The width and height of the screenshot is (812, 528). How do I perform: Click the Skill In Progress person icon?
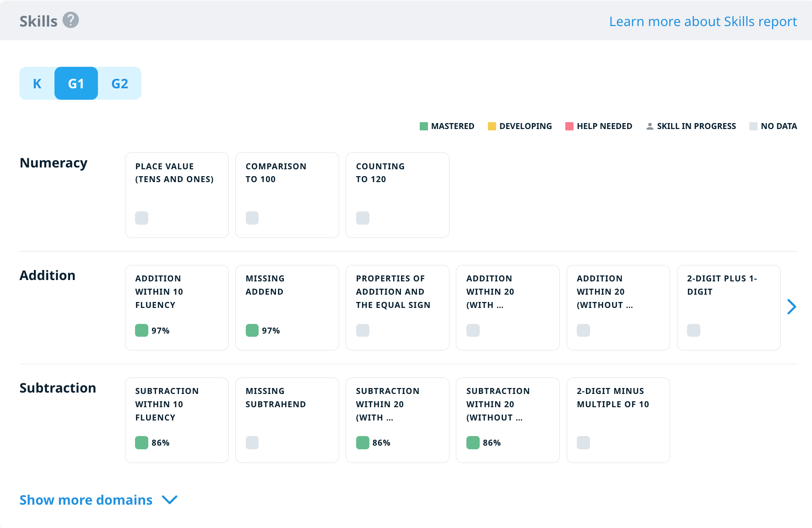(x=650, y=126)
